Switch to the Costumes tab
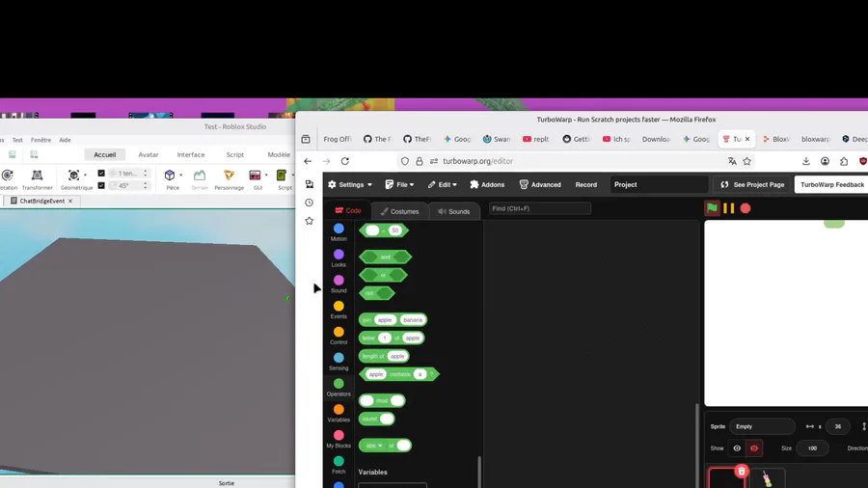Screen dimensions: 868x488 point(399,211)
